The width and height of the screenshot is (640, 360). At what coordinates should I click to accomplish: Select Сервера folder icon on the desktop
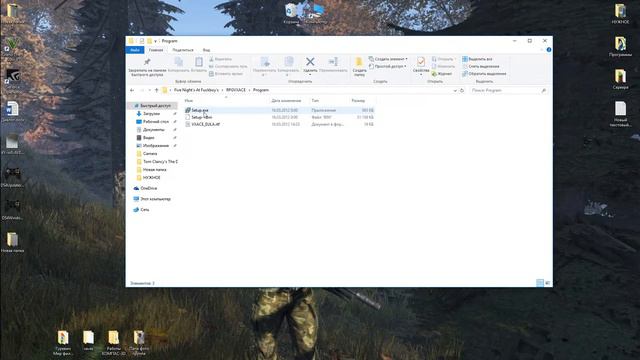coord(620,79)
